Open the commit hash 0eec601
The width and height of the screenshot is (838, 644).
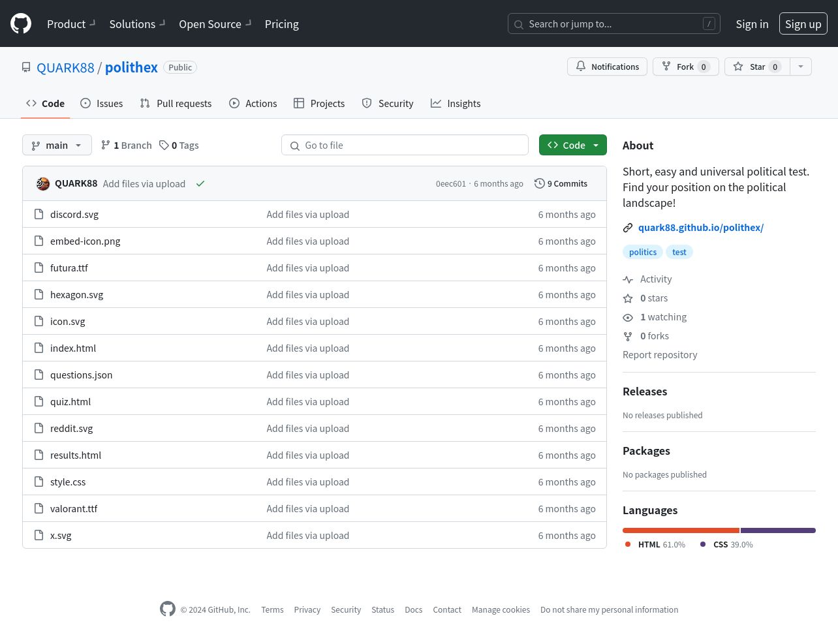451,184
